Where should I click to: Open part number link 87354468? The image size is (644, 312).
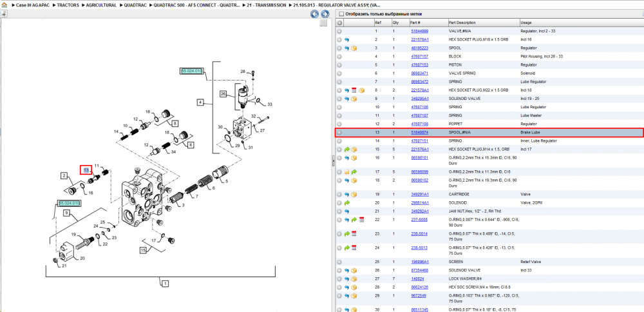point(420,270)
